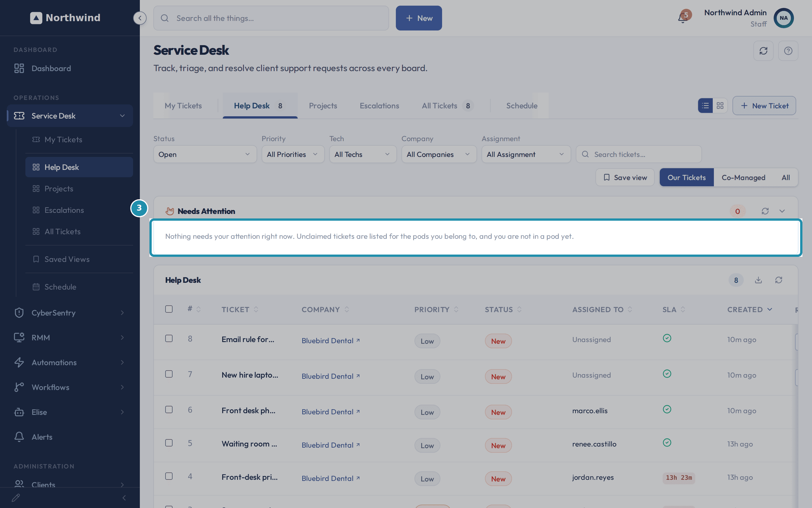
Task: Expand the Elise sidebar group
Action: pyautogui.click(x=122, y=412)
